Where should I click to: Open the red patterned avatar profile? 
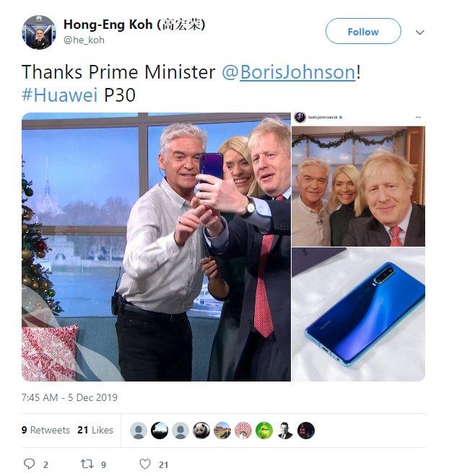pyautogui.click(x=243, y=431)
